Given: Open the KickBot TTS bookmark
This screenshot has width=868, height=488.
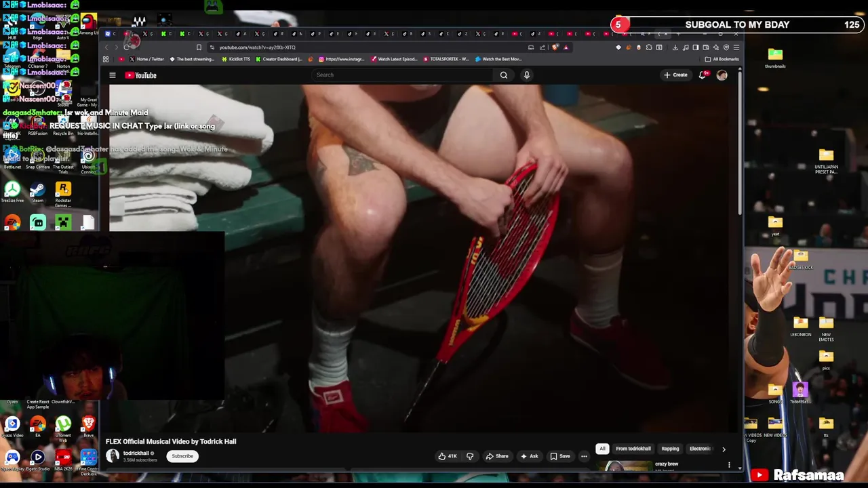Looking at the screenshot, I should pos(236,59).
